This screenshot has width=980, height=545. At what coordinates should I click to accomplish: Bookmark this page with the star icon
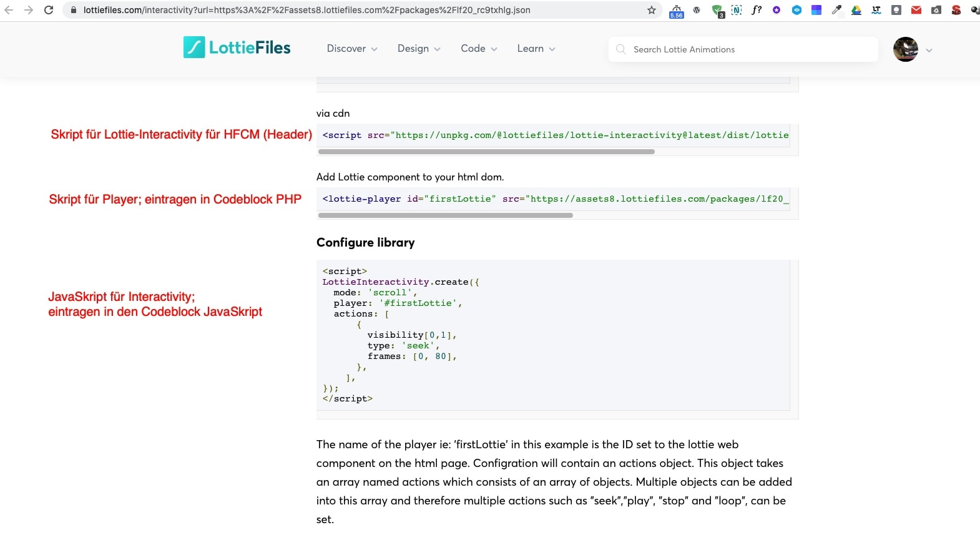click(652, 10)
